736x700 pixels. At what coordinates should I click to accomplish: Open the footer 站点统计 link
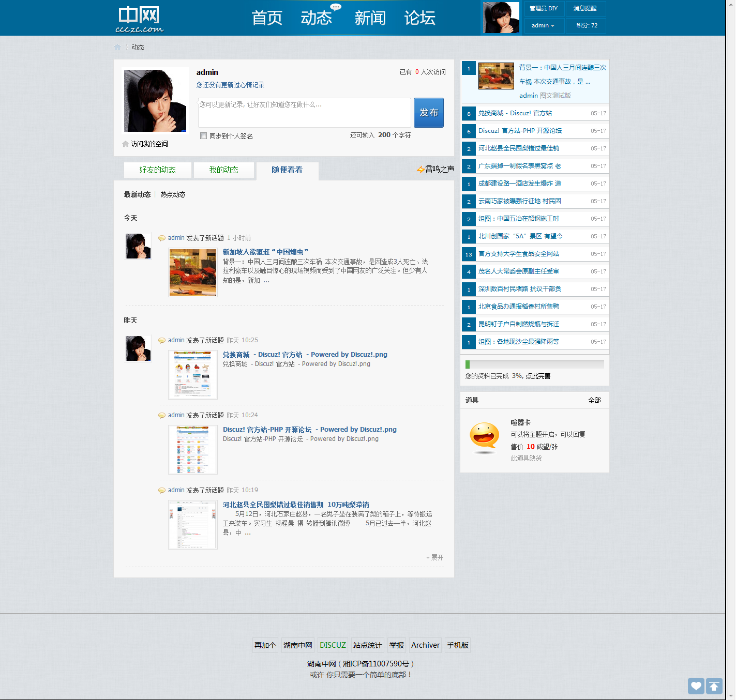pos(368,645)
